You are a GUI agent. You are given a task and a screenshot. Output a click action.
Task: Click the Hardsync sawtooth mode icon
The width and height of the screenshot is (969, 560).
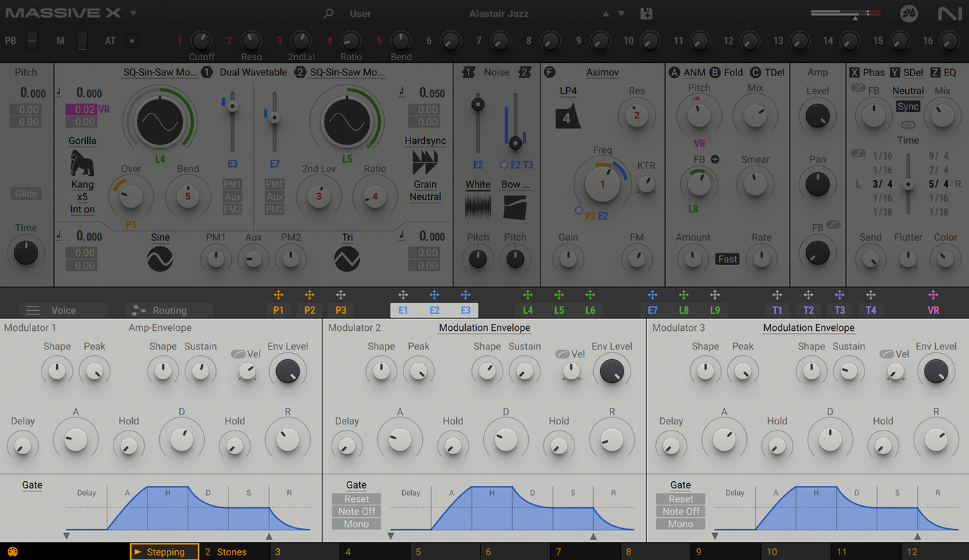(425, 163)
